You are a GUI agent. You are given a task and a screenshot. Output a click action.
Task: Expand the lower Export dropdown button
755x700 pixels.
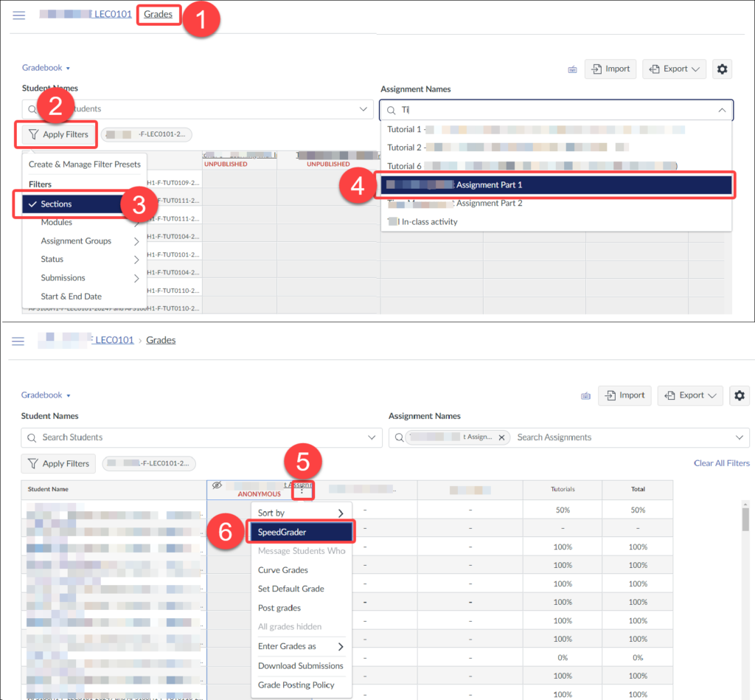coord(690,395)
